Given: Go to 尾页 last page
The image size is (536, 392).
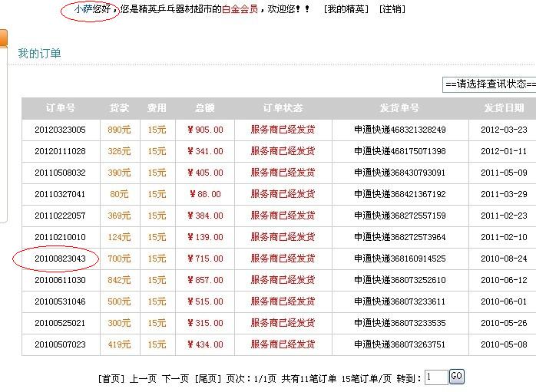Looking at the screenshot, I should coord(207,378).
